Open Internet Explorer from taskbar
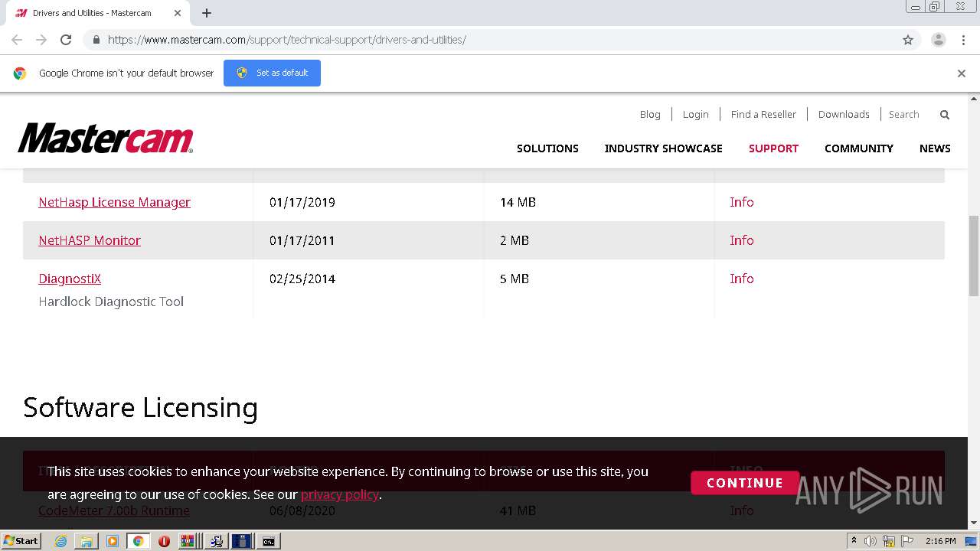Viewport: 980px width, 551px height. tap(60, 541)
